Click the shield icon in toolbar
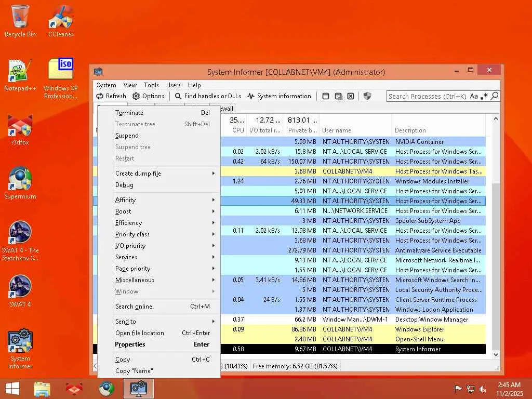Viewport: 532px width, 399px height. click(x=367, y=96)
